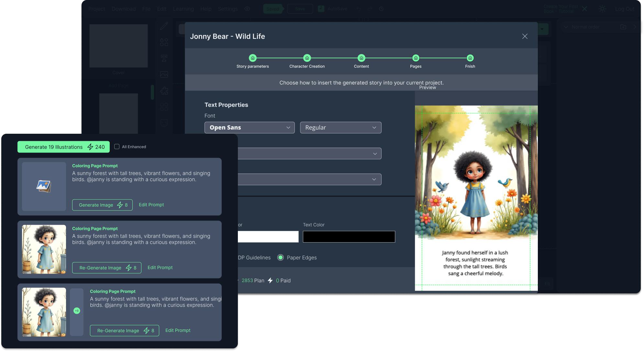This screenshot has width=644, height=351.
Task: Click the green dropdown arrow behind the dialog
Action: tap(542, 29)
